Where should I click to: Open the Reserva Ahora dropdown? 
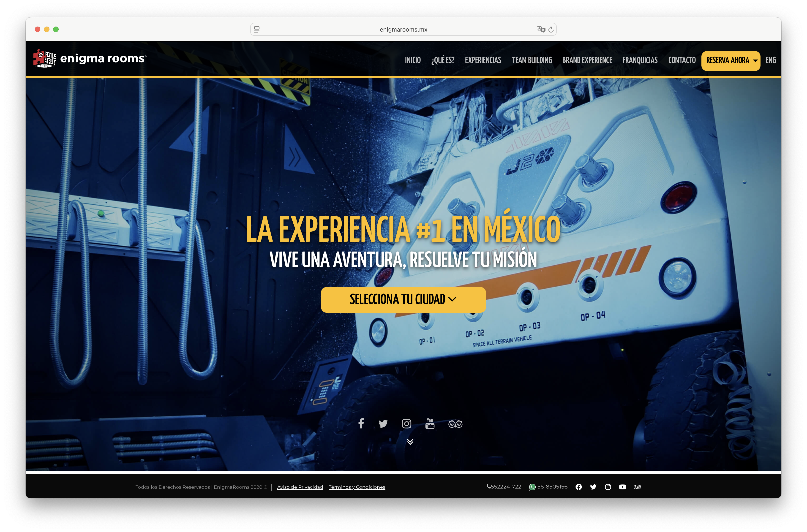731,60
